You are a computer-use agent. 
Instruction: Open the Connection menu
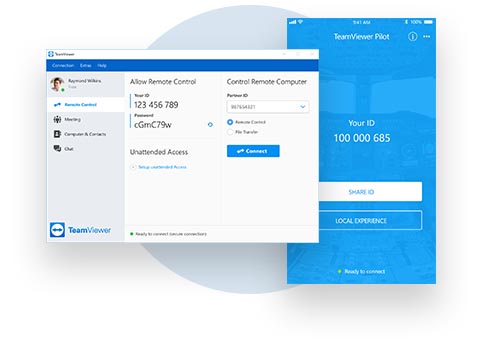pyautogui.click(x=63, y=65)
